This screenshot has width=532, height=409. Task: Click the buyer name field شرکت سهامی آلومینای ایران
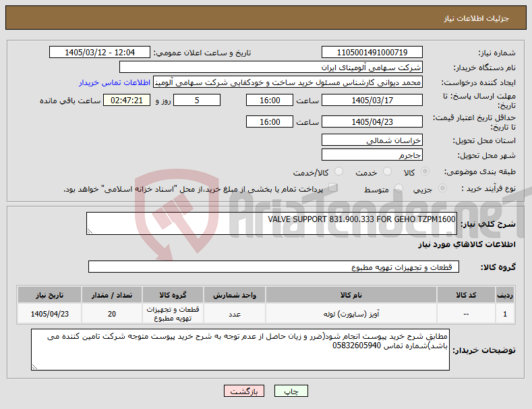coord(271,67)
